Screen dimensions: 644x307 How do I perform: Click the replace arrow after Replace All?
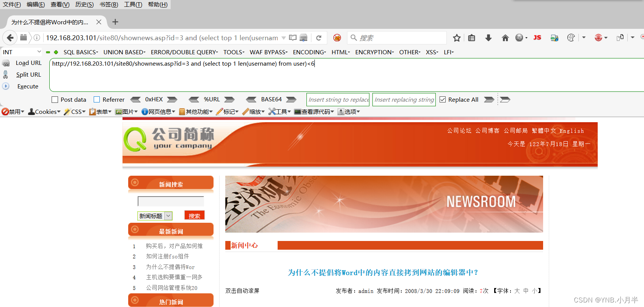point(489,99)
